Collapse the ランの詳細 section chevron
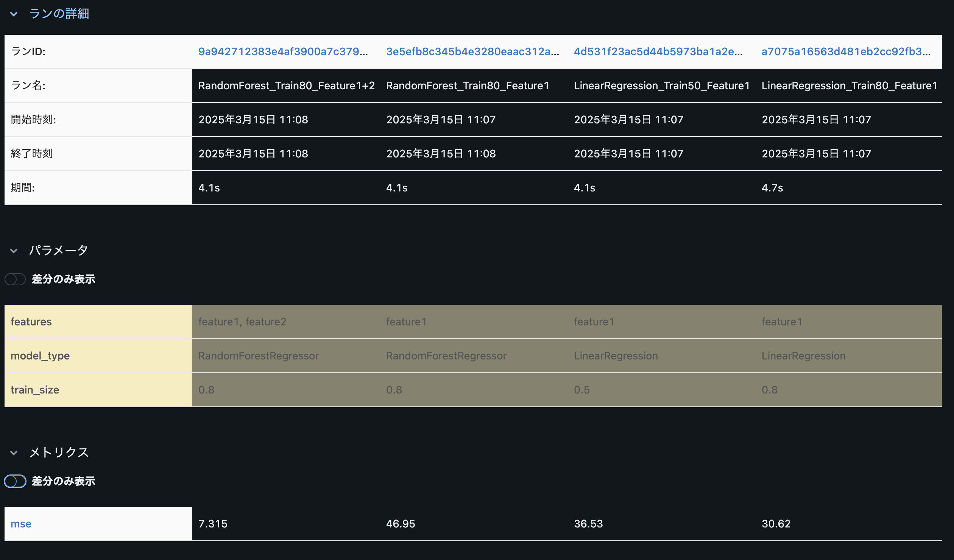 [14, 14]
